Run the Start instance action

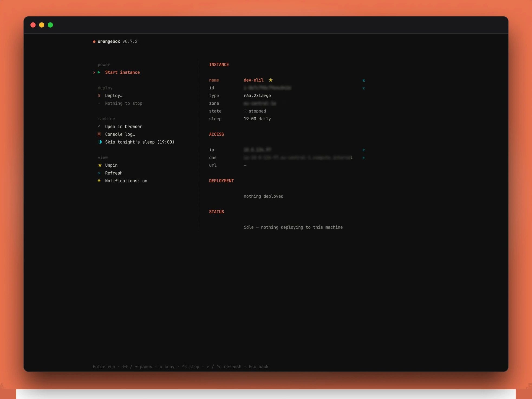coord(122,72)
